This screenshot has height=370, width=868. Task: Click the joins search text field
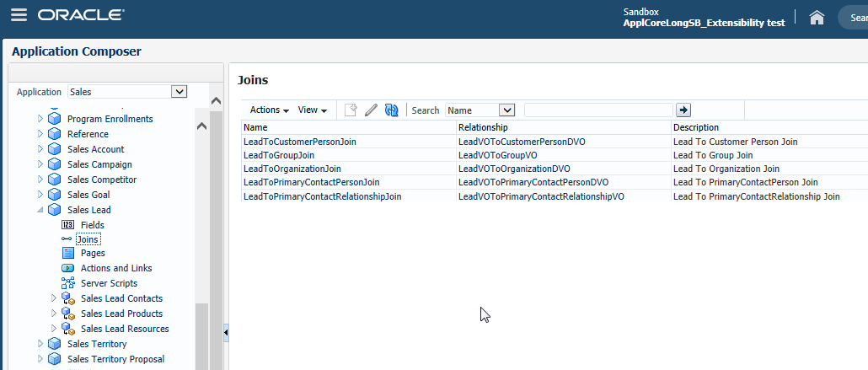598,110
